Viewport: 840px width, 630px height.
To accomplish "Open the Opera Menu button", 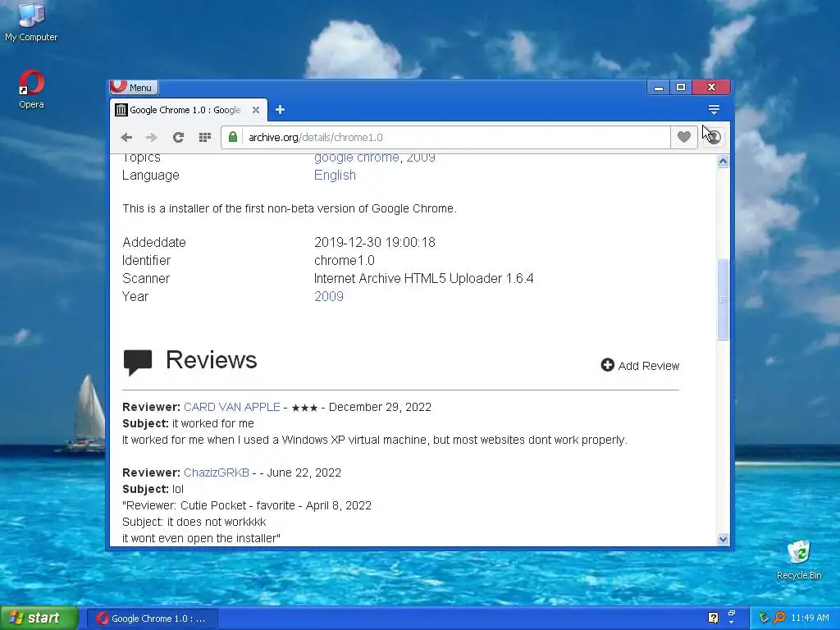I will 134,87.
